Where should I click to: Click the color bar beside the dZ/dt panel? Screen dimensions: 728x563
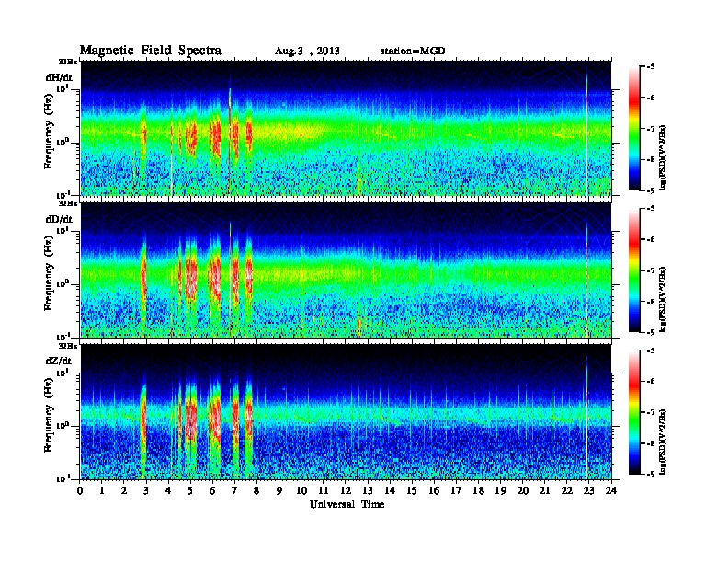pos(634,412)
